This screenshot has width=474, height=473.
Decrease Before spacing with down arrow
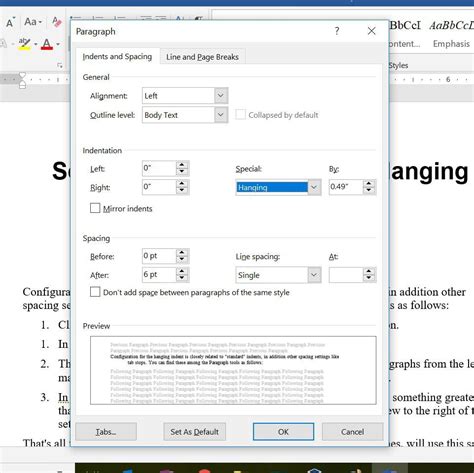182,259
